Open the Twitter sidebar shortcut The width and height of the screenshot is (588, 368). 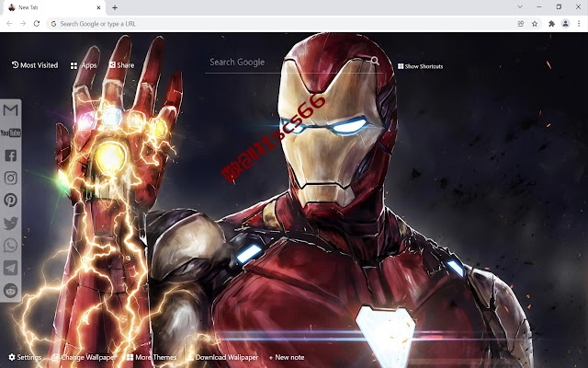pos(10,223)
